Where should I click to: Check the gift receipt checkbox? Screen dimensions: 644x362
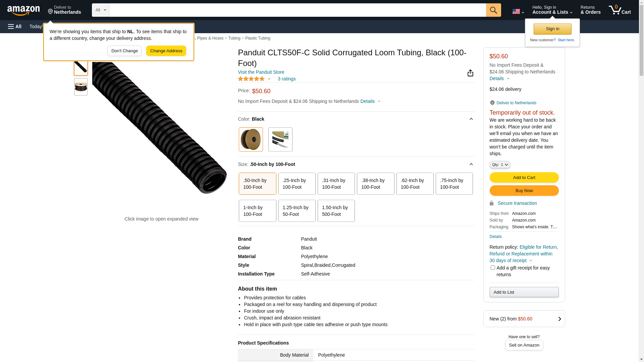493,267
